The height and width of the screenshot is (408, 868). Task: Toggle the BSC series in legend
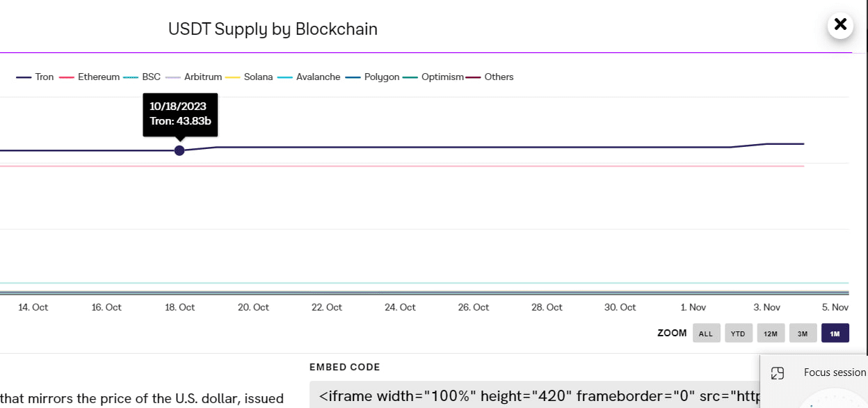coord(142,77)
